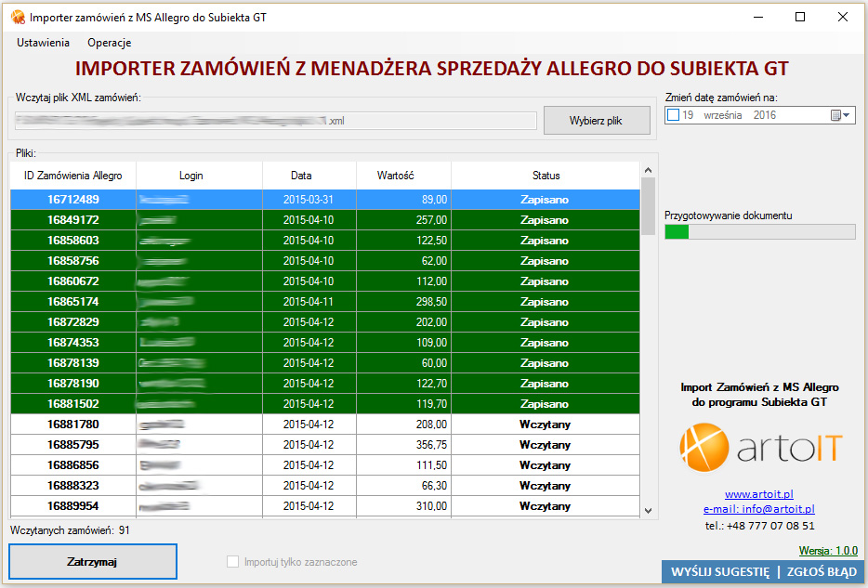Open the calendar date picker dropdown
This screenshot has height=588, width=868.
click(840, 115)
